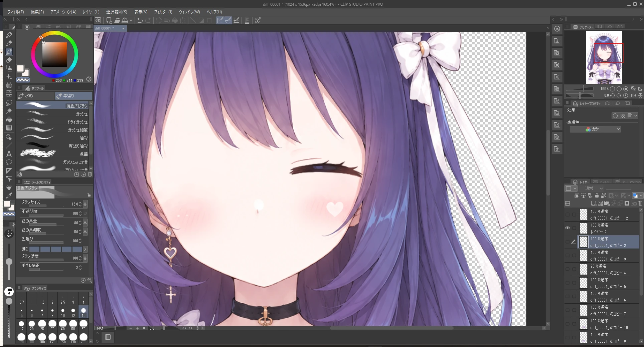Select the Fill bucket tool

[9, 119]
